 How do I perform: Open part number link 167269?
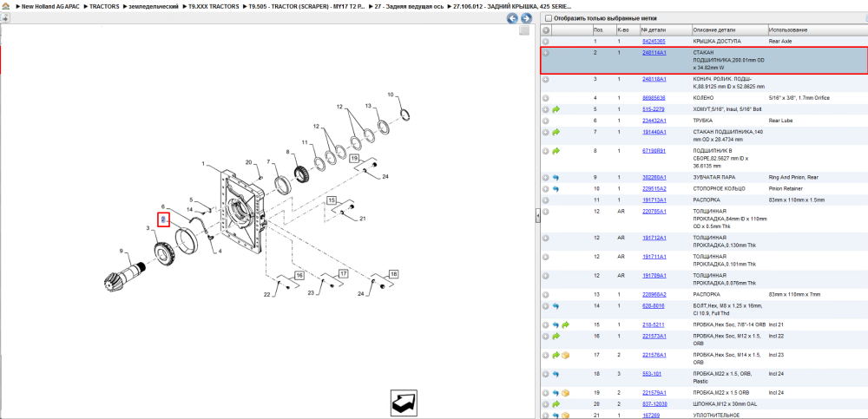tap(651, 416)
